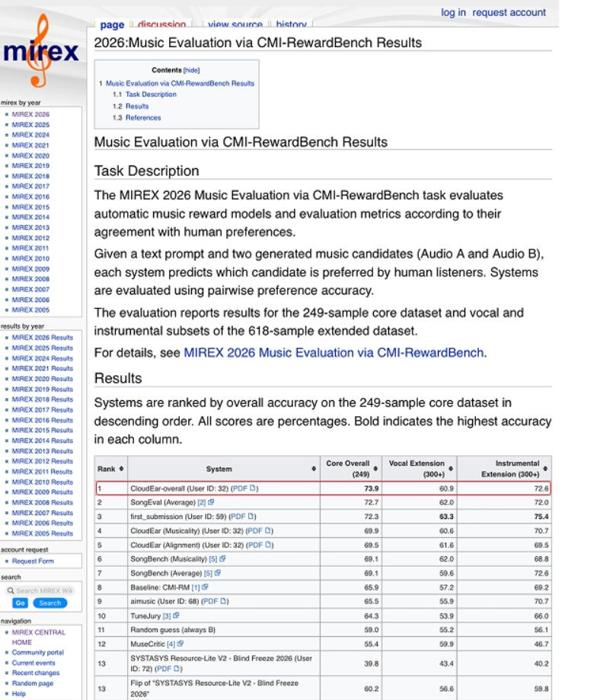Open PDF icon for SYSTASYS Resource-Lite V2
The height and width of the screenshot is (700, 597).
tap(177, 669)
